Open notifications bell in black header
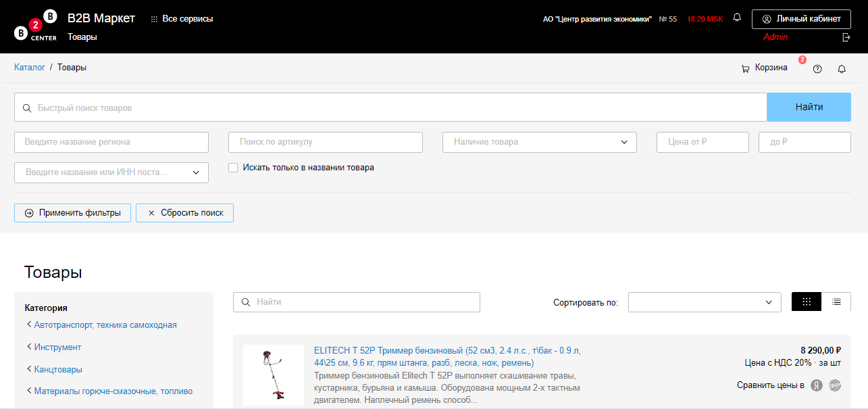The height and width of the screenshot is (409, 868). pos(737,18)
